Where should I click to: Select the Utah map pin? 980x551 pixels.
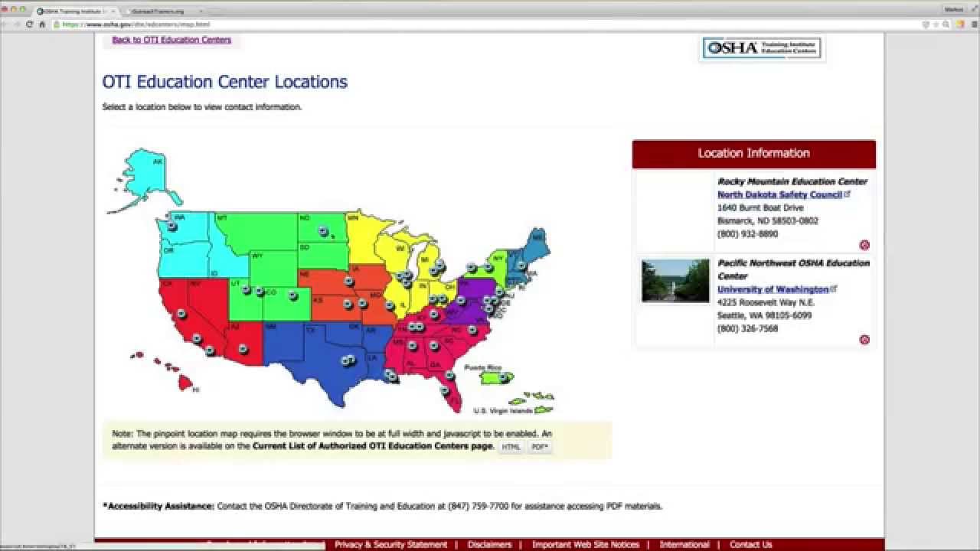click(x=247, y=290)
